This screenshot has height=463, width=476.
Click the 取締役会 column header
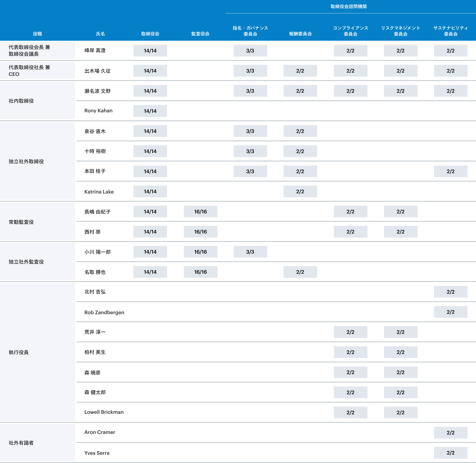(x=150, y=34)
